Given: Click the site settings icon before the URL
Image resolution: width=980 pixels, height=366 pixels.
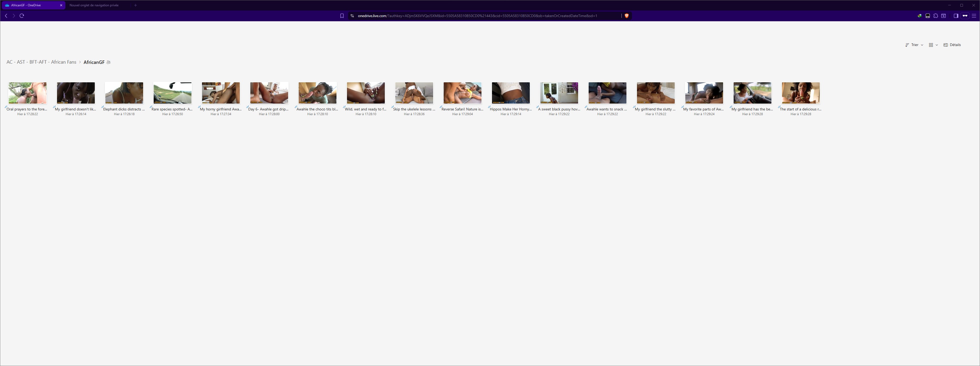Looking at the screenshot, I should point(352,16).
